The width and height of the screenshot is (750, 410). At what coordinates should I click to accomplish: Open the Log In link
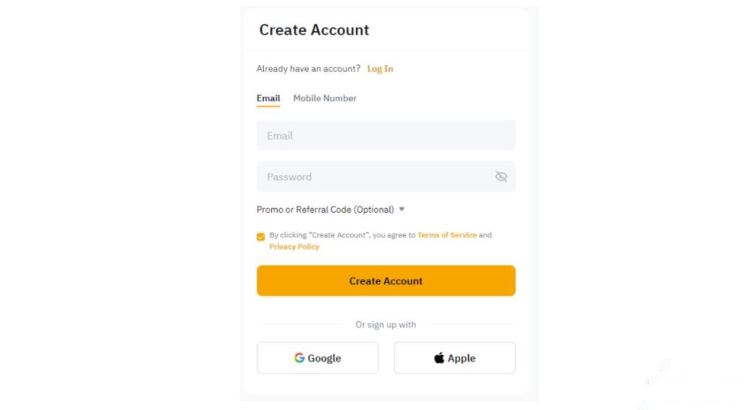pos(380,69)
